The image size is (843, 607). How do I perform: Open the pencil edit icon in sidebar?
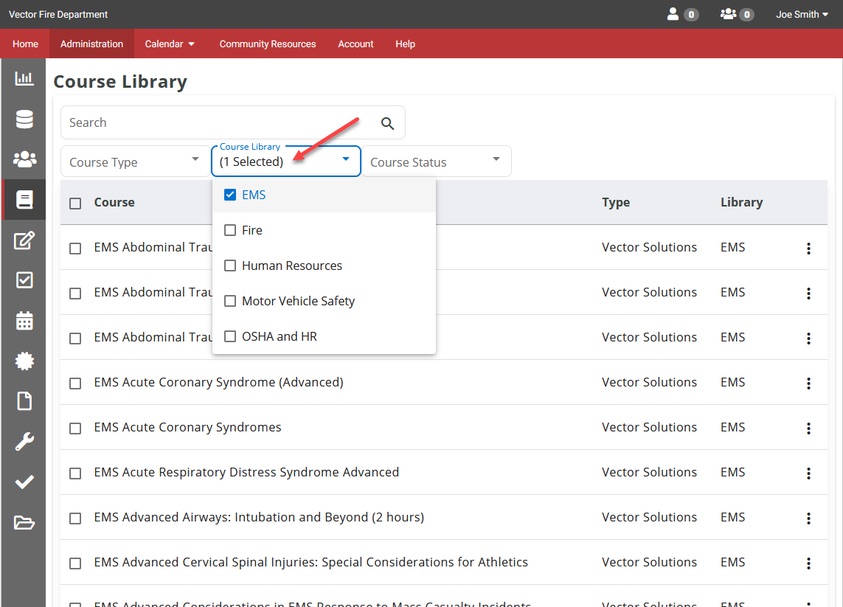(x=25, y=240)
